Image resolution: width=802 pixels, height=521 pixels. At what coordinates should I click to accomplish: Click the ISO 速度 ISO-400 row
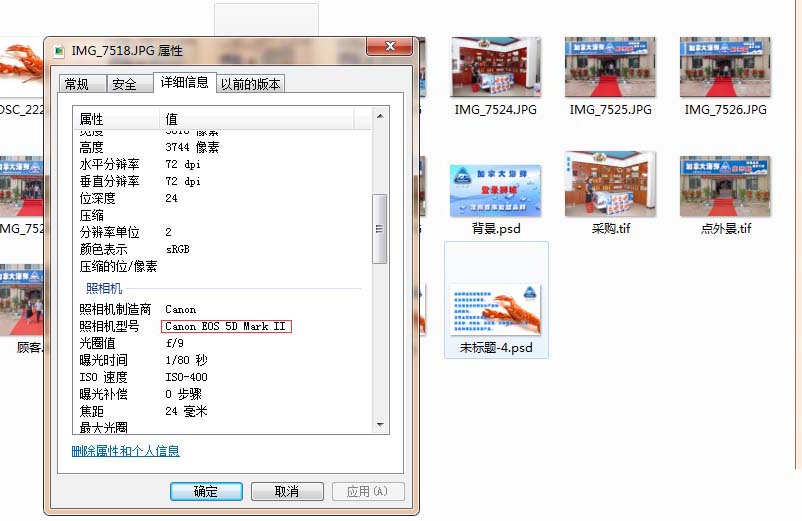(x=222, y=377)
